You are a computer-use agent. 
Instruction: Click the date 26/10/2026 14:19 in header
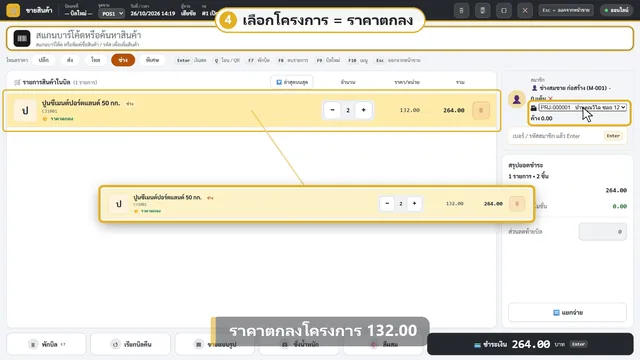click(x=153, y=13)
